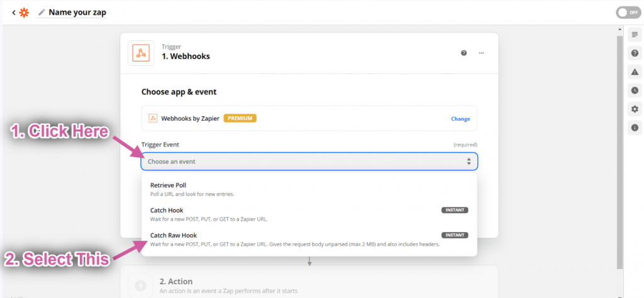Image resolution: width=644 pixels, height=298 pixels.
Task: Open the notes icon in right sidebar
Action: tap(635, 35)
